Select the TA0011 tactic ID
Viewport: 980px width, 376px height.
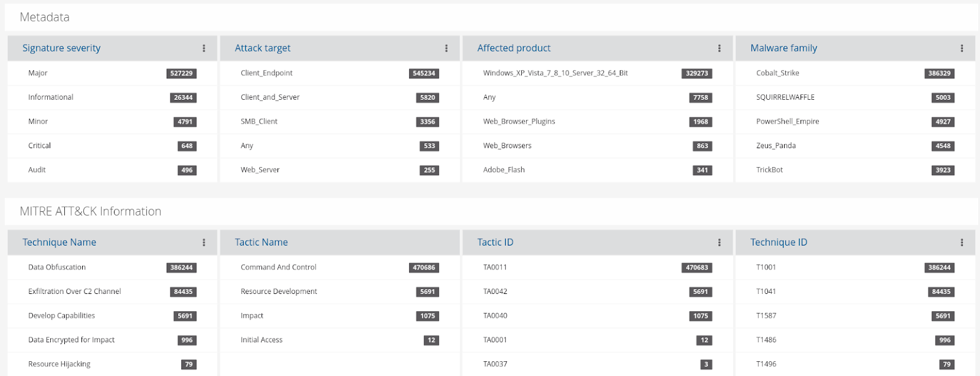598,267
